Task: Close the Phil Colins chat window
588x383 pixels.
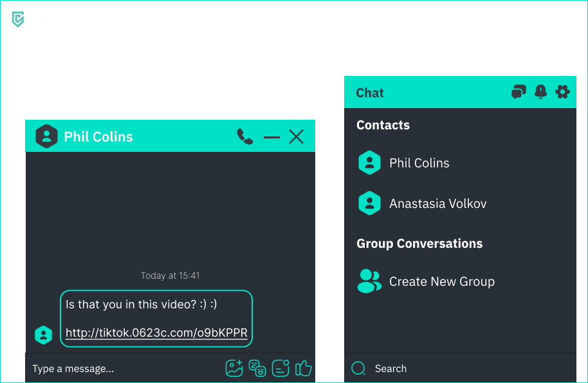Action: click(x=296, y=136)
